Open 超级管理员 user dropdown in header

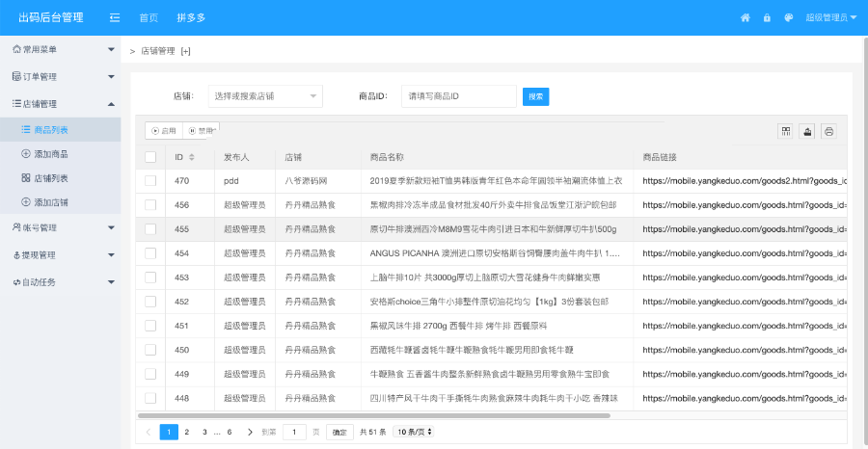click(x=831, y=17)
